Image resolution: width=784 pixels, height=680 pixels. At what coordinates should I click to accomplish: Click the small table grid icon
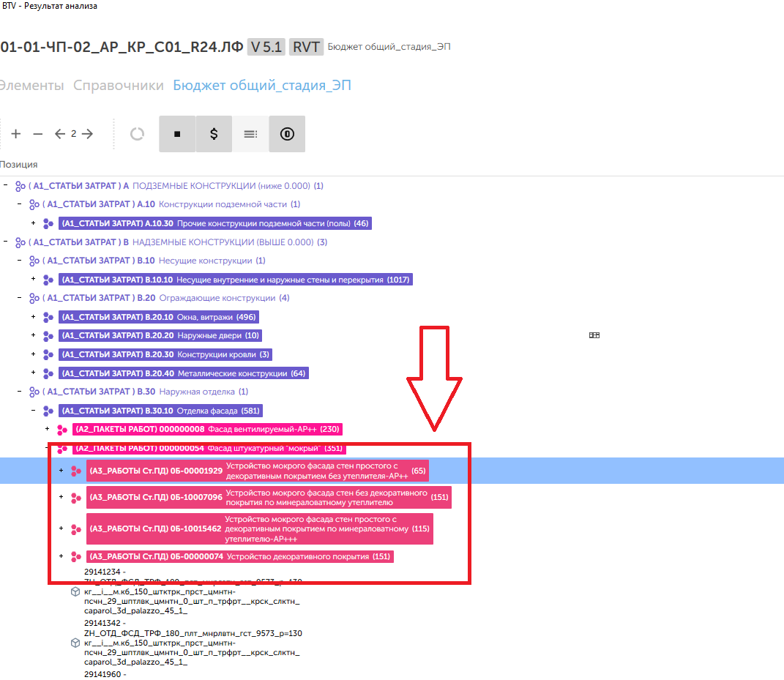(594, 335)
